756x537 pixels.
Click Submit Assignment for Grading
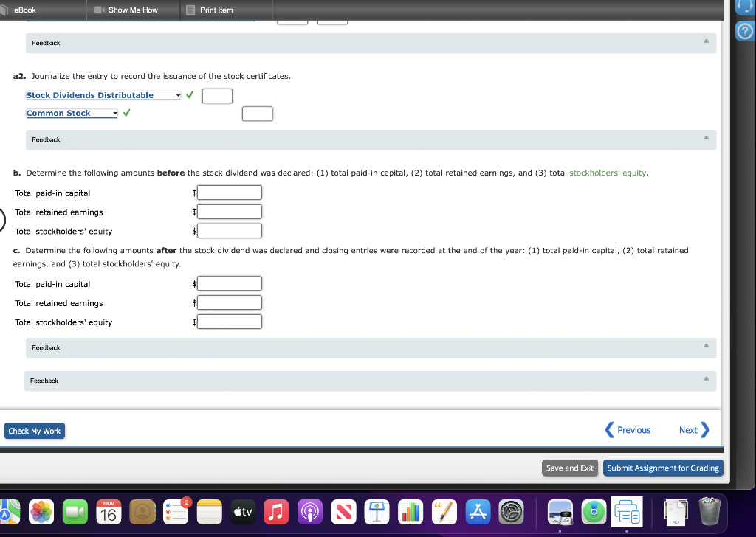pyautogui.click(x=663, y=468)
